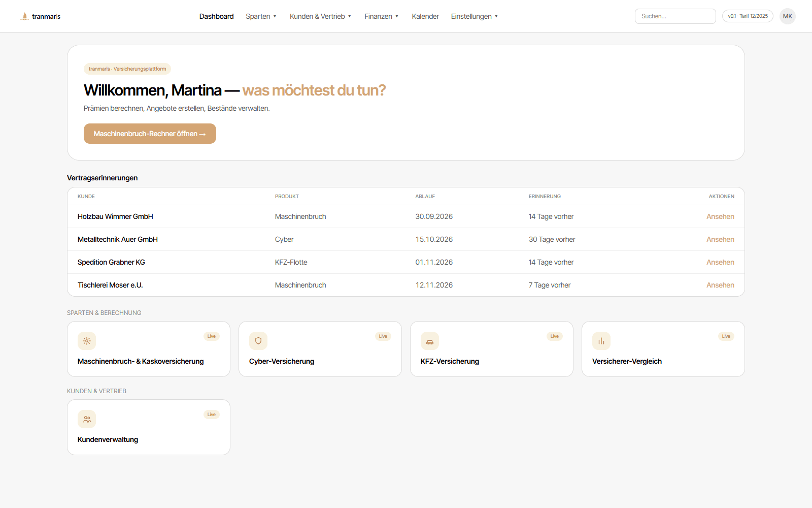Click the shield icon on Cyber-Versicherung card
Screen dimensions: 812x508
pyautogui.click(x=258, y=341)
